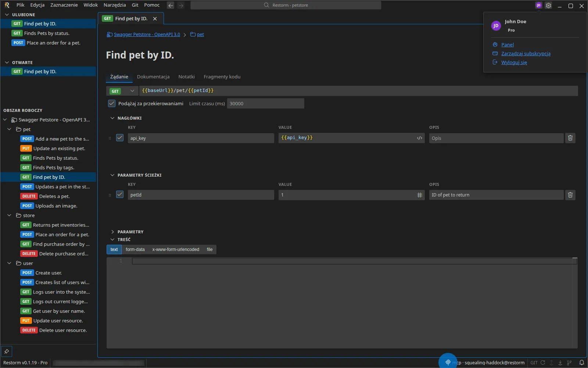Click the Wyloguj się link
The width and height of the screenshot is (588, 368).
(x=514, y=62)
